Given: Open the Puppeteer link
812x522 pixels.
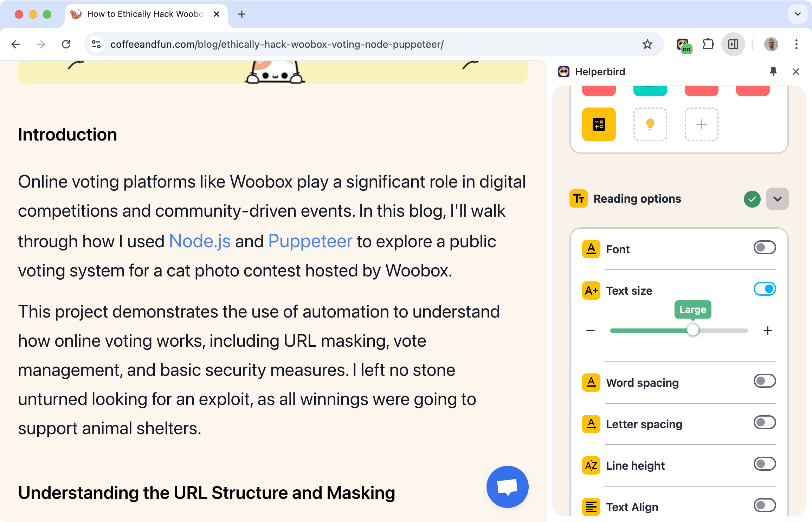Looking at the screenshot, I should [310, 241].
